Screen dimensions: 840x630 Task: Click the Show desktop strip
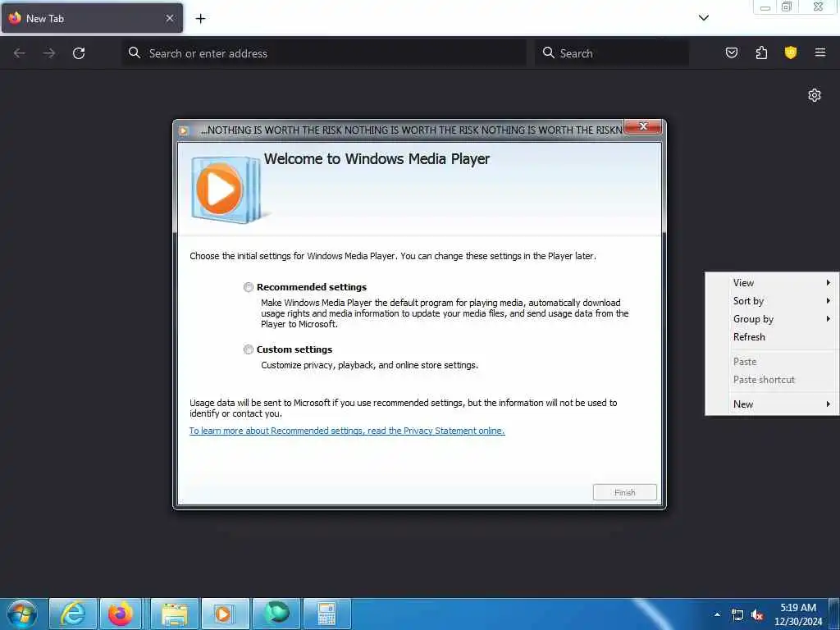pos(834,614)
